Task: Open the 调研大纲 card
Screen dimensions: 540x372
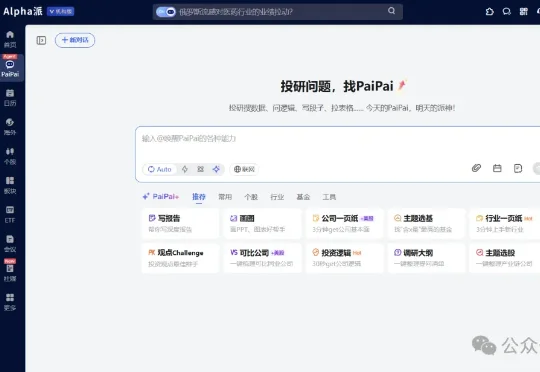Action: [427, 258]
